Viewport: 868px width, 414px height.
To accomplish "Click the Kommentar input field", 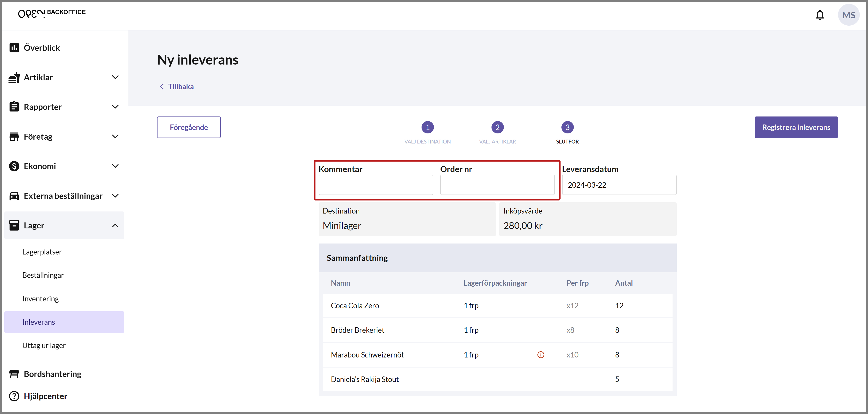I will (x=376, y=184).
